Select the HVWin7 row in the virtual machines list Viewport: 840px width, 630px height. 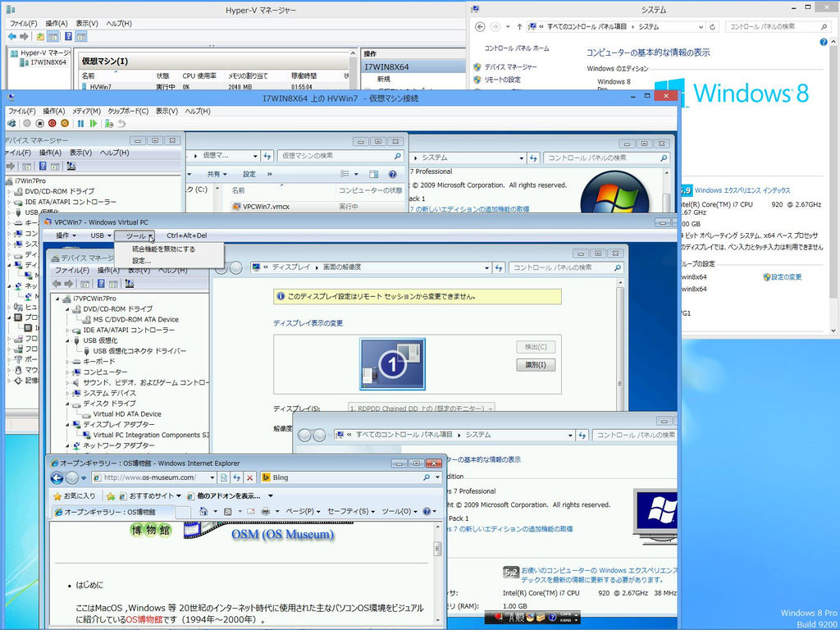[214, 87]
